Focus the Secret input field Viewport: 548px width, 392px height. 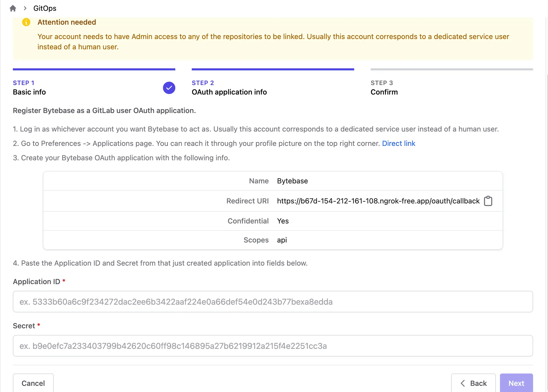[273, 346]
